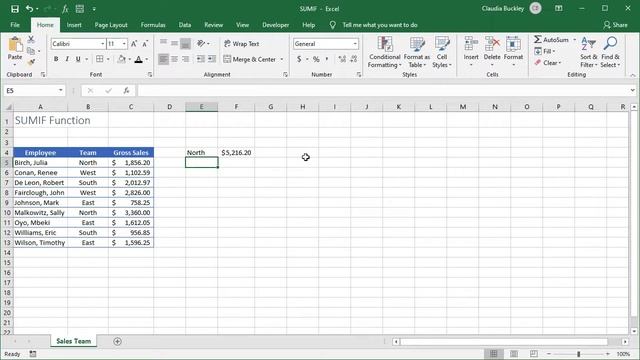Image resolution: width=640 pixels, height=360 pixels.
Task: Click the Format cells icon in Cells group
Action: click(x=513, y=44)
